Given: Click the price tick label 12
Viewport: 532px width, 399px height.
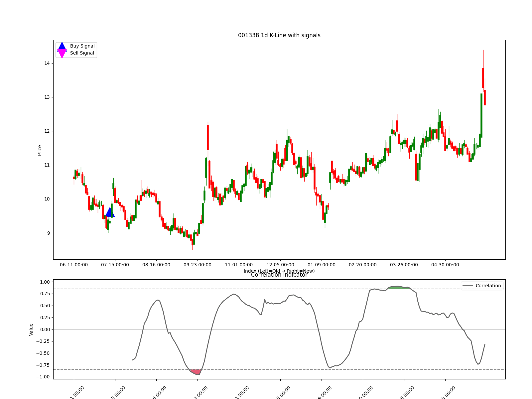Looking at the screenshot, I should click(47, 131).
